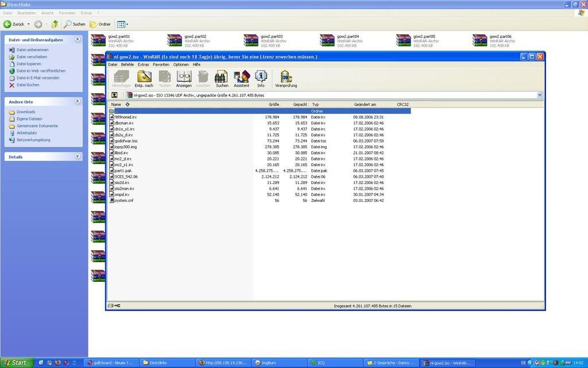
Task: Select gow2.part03 archive icon
Action: point(251,41)
